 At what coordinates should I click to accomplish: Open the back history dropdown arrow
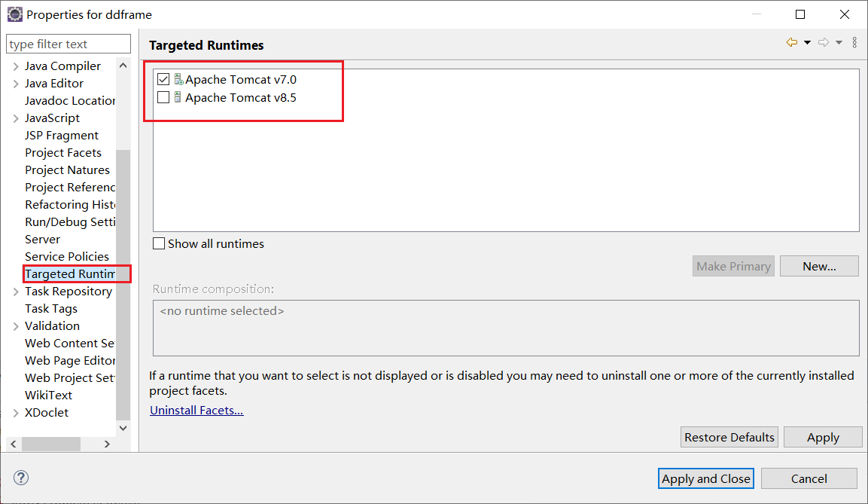pos(807,43)
